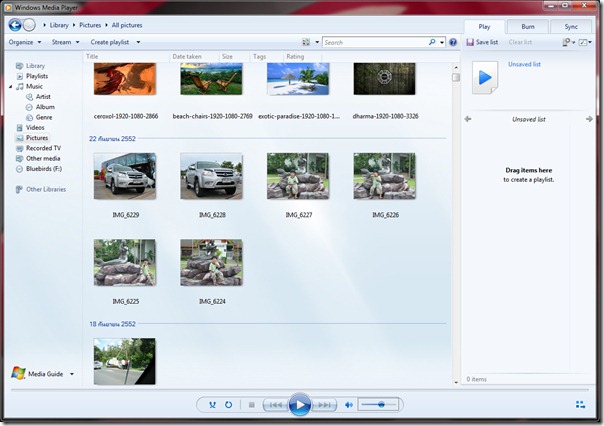The width and height of the screenshot is (604, 426).
Task: Open the Media Guide Windows logo
Action: [x=18, y=374]
